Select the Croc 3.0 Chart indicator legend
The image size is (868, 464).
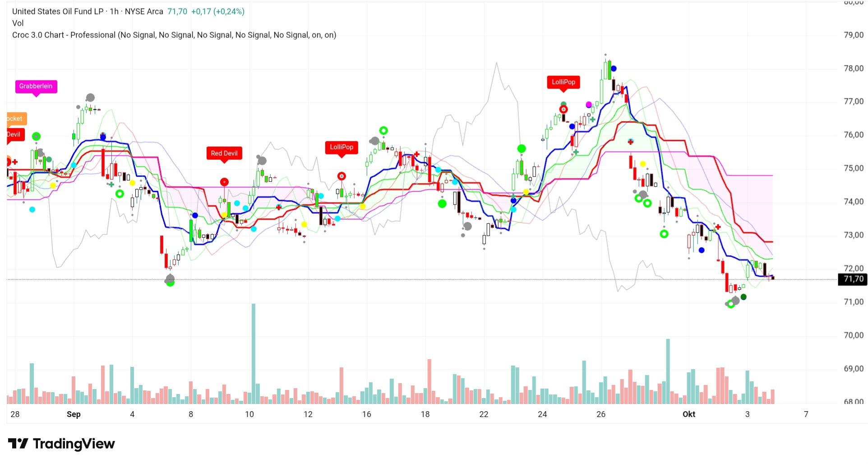tap(174, 35)
